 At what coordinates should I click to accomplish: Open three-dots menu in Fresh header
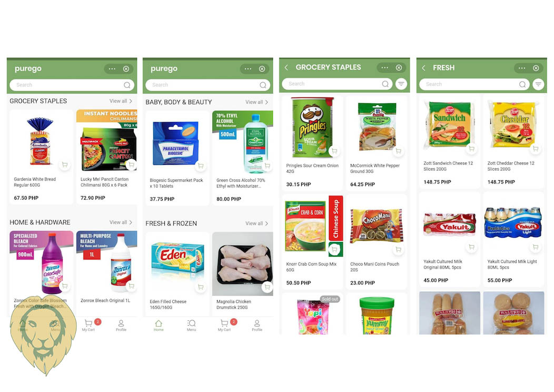tap(522, 68)
